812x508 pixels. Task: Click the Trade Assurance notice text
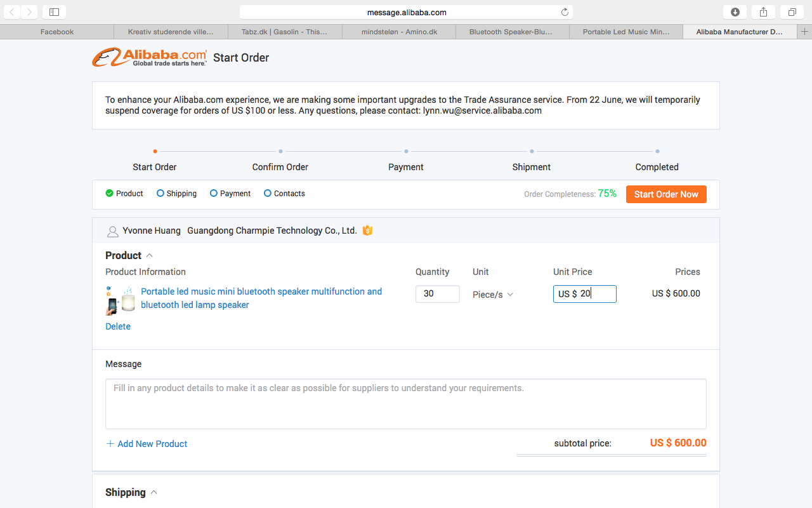[x=403, y=105]
